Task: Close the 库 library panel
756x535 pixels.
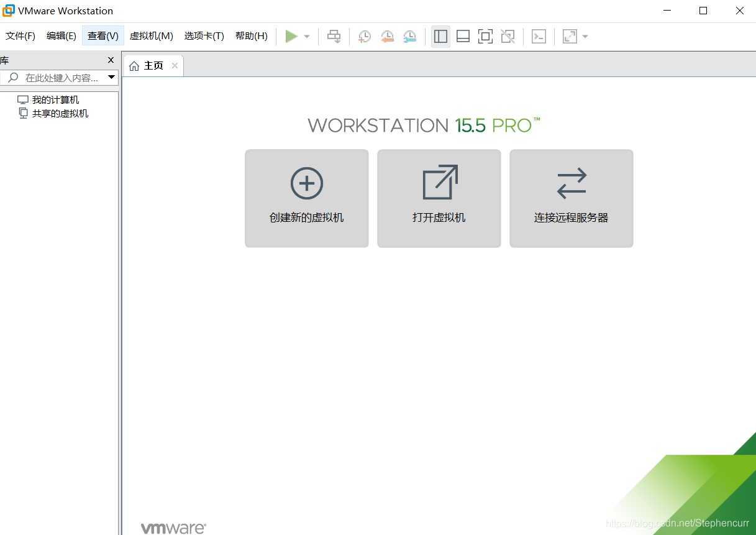Action: coord(111,60)
